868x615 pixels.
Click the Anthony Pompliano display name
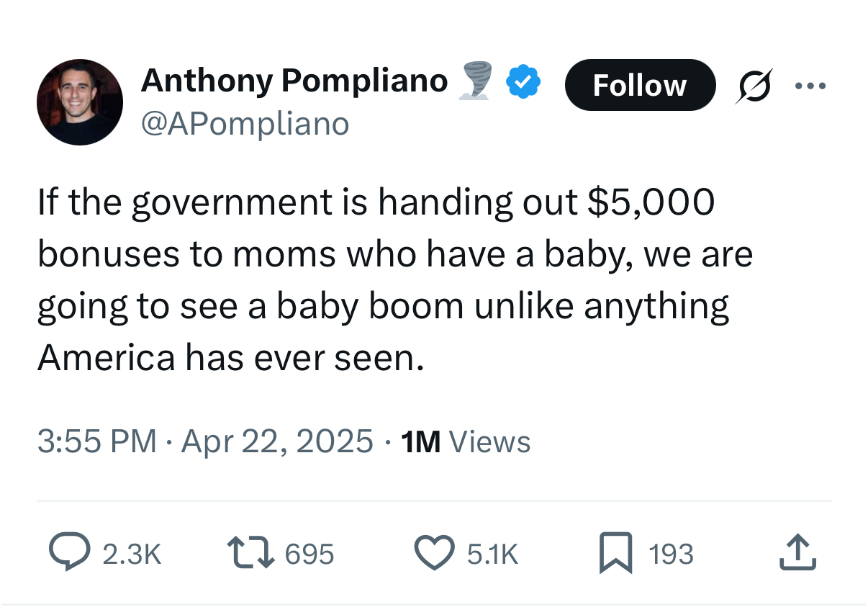[x=294, y=80]
